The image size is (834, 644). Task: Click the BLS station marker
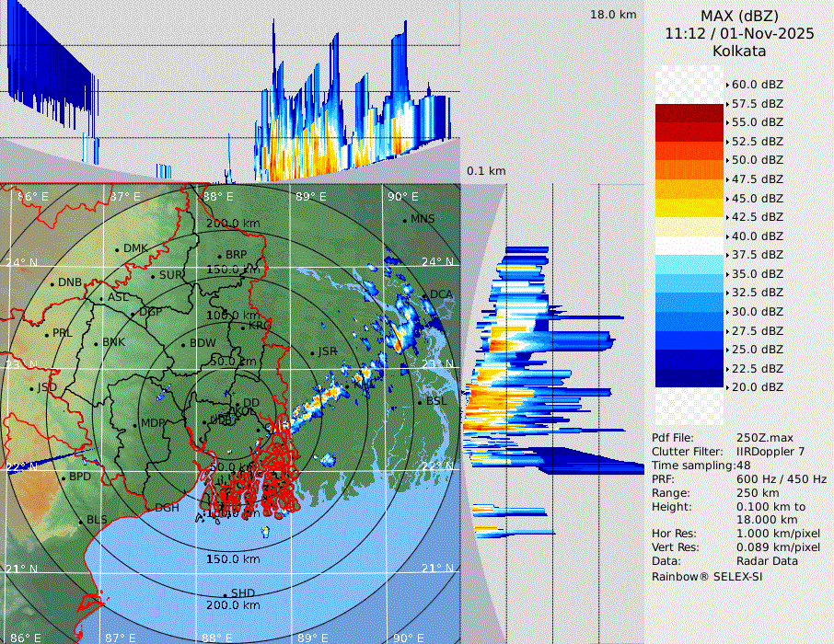80,521
